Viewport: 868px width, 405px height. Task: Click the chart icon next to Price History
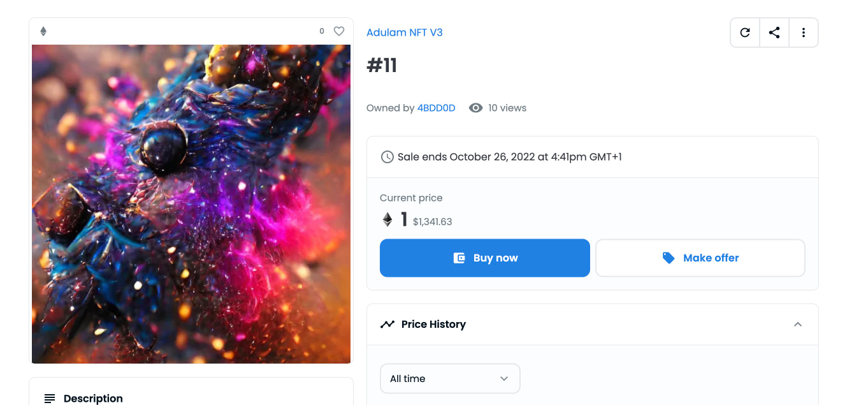pos(387,324)
